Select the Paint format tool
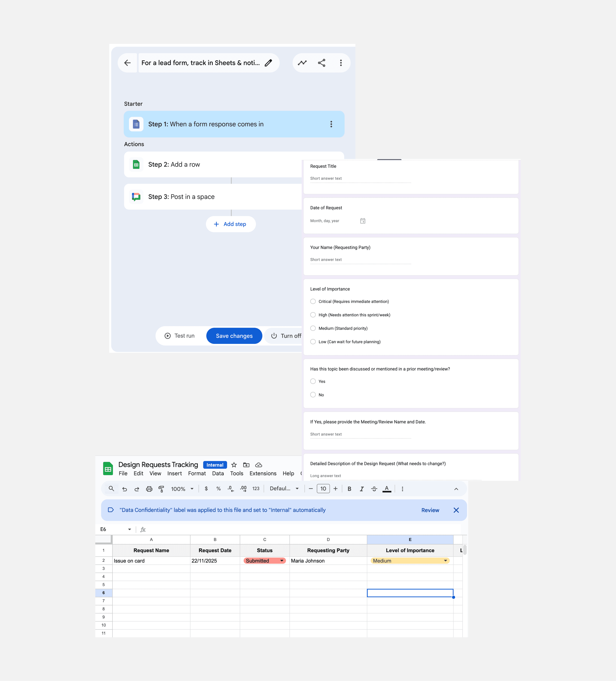Viewport: 616px width, 681px height. coord(161,488)
